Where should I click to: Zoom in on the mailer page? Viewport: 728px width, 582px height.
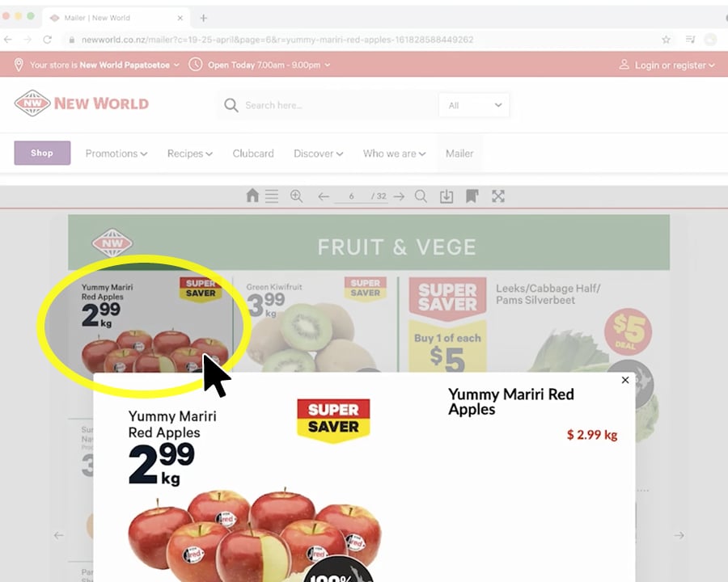[296, 196]
